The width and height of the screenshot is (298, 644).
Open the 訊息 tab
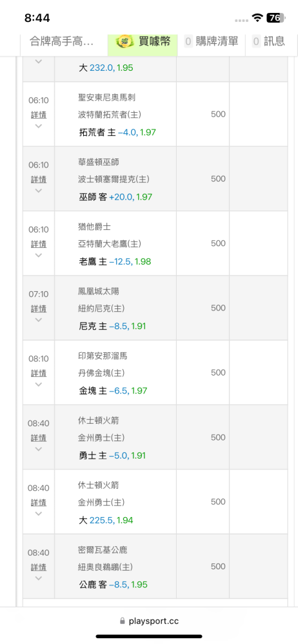click(x=268, y=41)
